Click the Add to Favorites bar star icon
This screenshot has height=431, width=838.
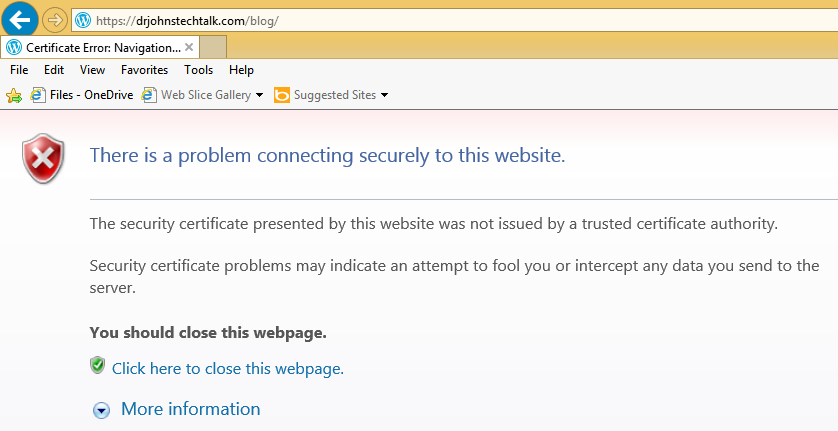pyautogui.click(x=14, y=96)
